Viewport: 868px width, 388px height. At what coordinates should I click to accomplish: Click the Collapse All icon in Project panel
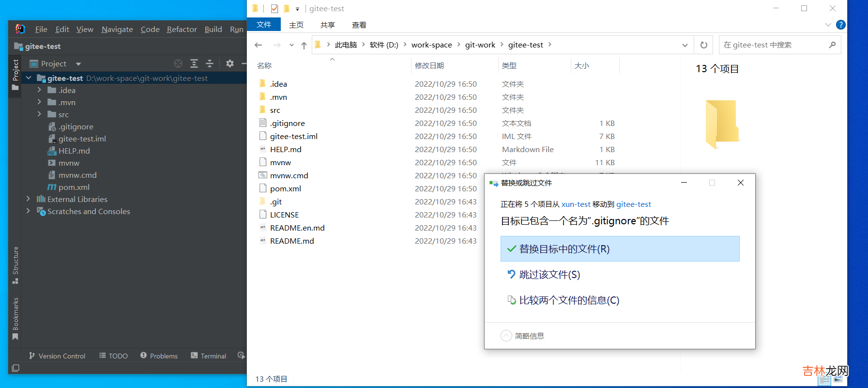(x=210, y=63)
